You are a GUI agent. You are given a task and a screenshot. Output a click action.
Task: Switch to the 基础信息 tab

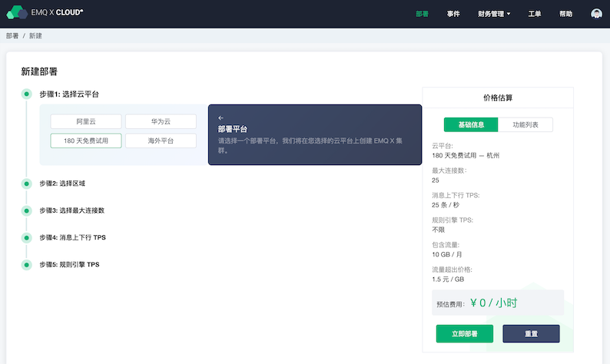pos(471,125)
